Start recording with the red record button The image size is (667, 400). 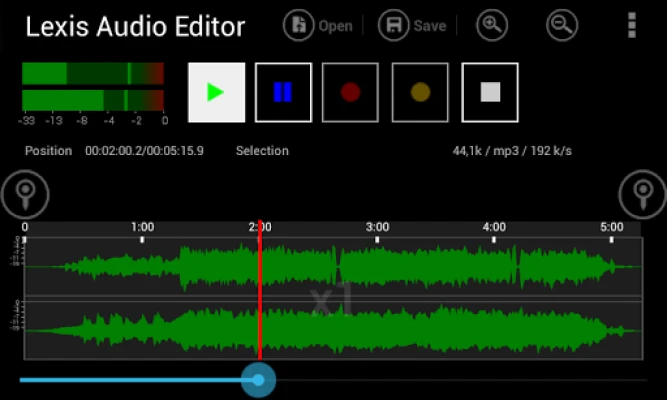point(350,92)
